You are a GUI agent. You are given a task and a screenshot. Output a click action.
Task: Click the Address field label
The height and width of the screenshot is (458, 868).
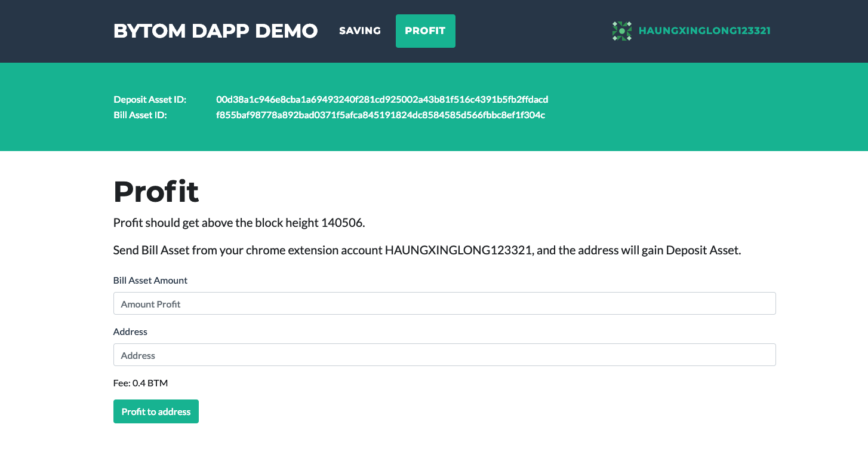click(x=130, y=331)
